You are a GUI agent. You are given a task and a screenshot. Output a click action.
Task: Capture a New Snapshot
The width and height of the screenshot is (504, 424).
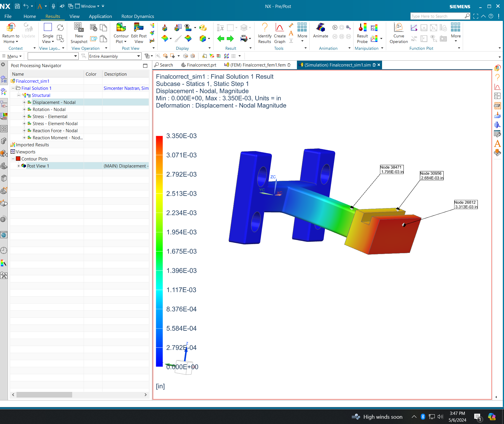tap(79, 30)
